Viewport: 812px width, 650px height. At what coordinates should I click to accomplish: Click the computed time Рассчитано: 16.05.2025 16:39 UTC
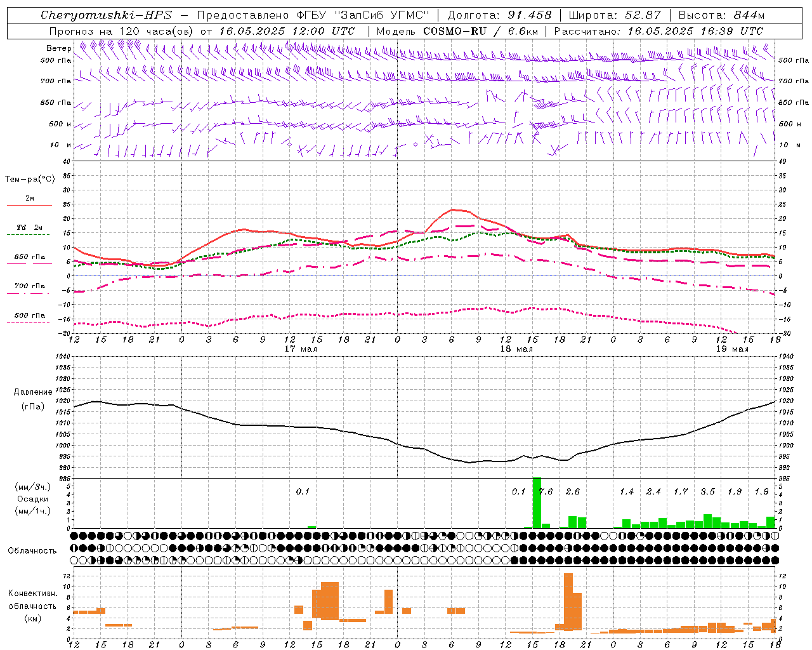658,31
